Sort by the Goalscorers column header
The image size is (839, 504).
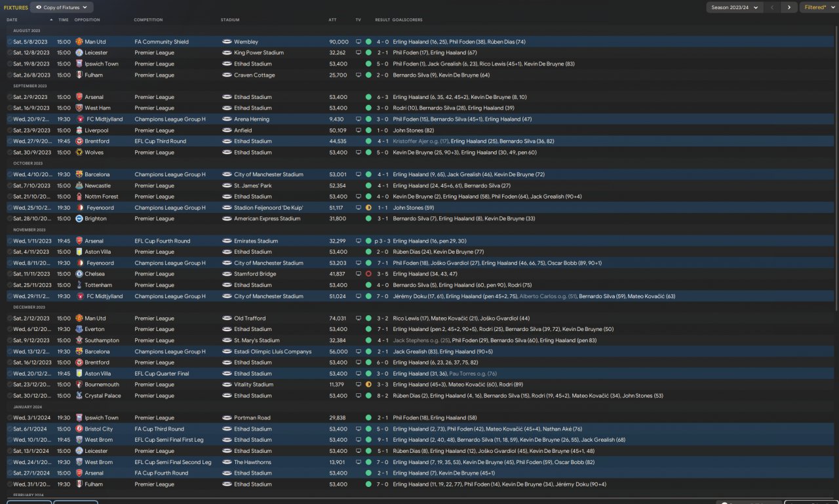408,20
